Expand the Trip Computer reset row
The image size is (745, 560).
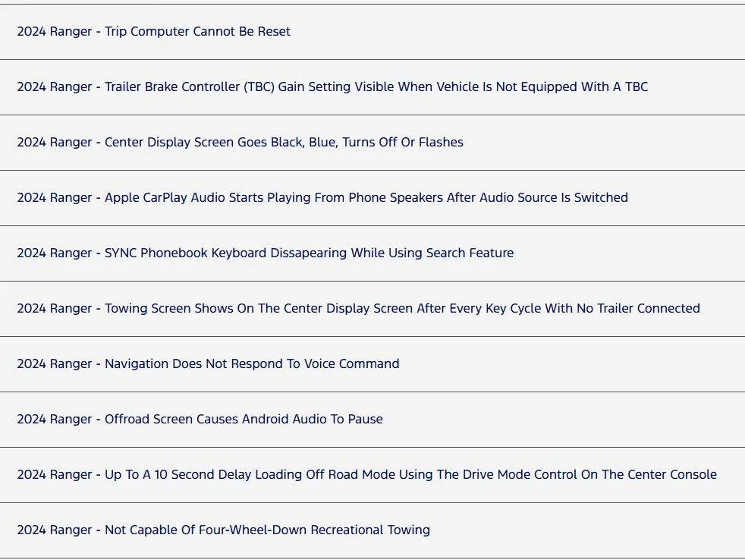(372, 32)
